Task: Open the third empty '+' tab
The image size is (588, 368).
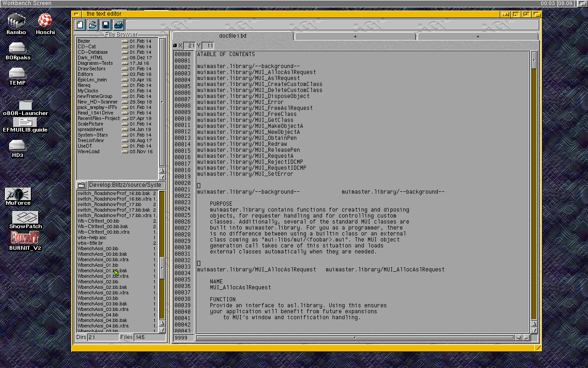Action: coord(478,36)
